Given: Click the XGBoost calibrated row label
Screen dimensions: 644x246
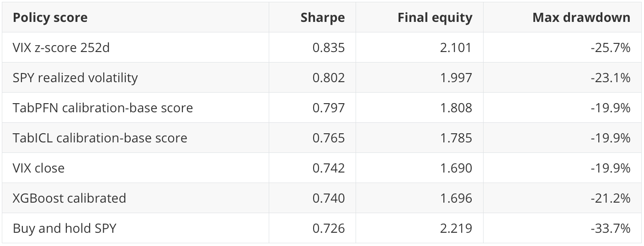Looking at the screenshot, I should (x=69, y=198).
